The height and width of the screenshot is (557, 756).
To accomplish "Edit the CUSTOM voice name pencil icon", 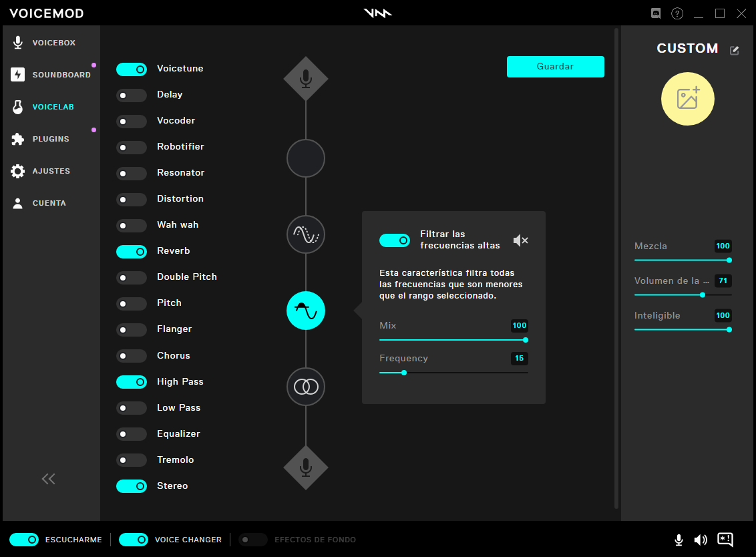I will 735,50.
